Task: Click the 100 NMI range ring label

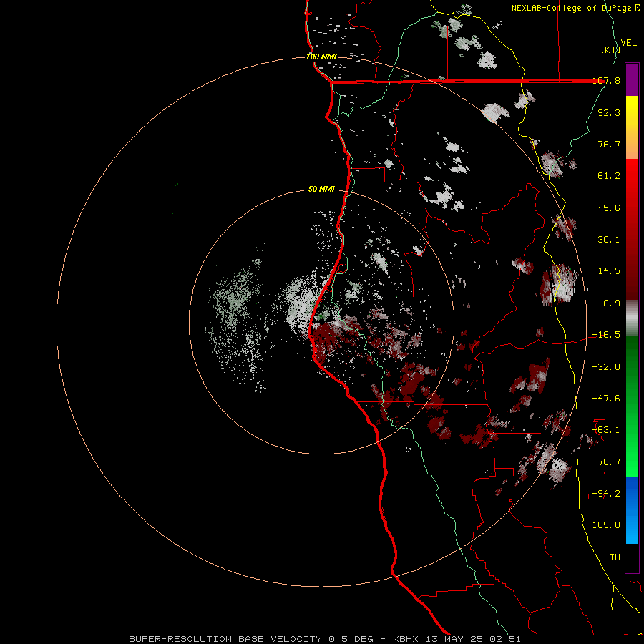Action: (321, 57)
